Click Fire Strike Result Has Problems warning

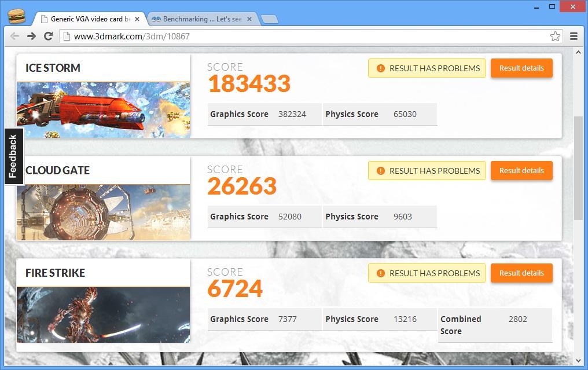[427, 273]
